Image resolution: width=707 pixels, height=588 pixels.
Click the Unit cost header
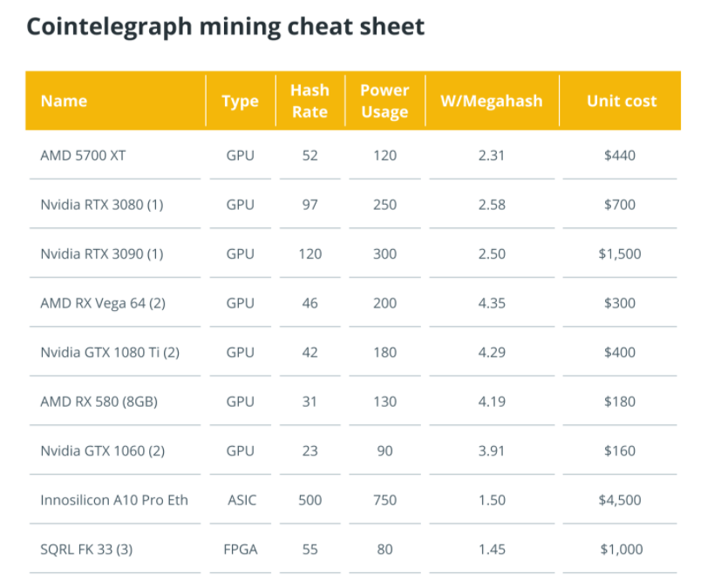point(622,101)
